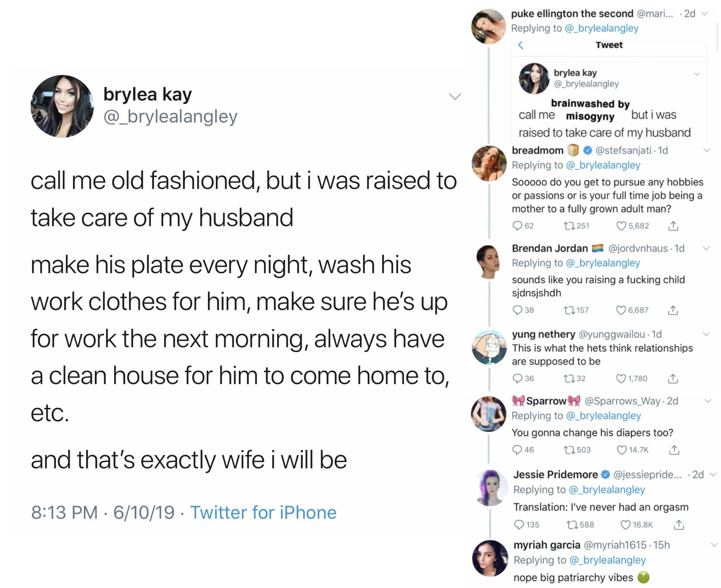Click back arrow in embedded Tweet header

click(x=521, y=45)
